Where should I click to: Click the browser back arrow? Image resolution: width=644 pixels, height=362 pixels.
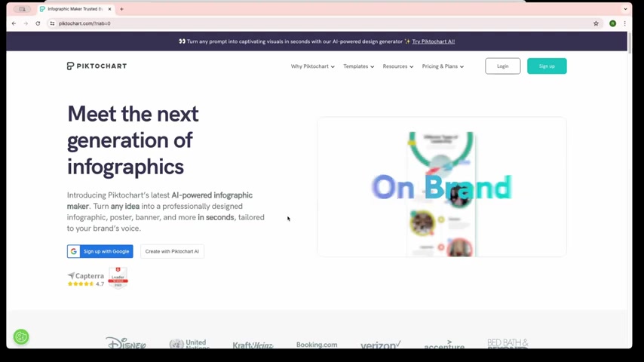[x=14, y=23]
